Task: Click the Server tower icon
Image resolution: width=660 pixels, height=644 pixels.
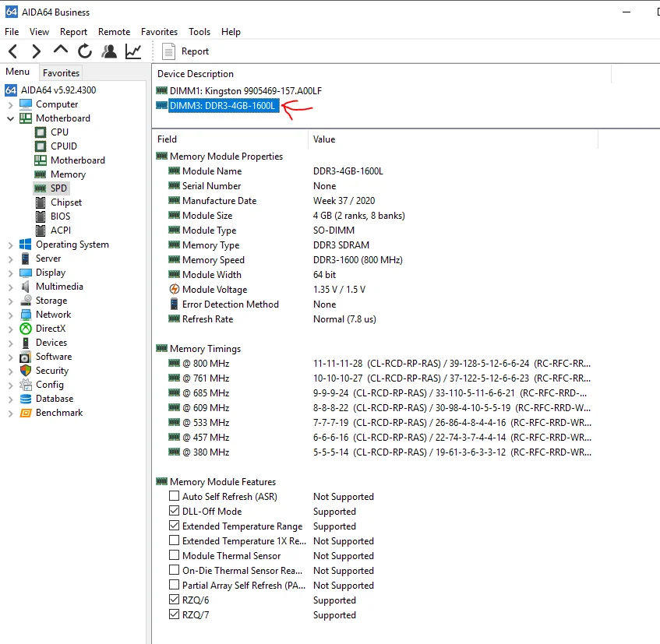Action: coord(26,259)
